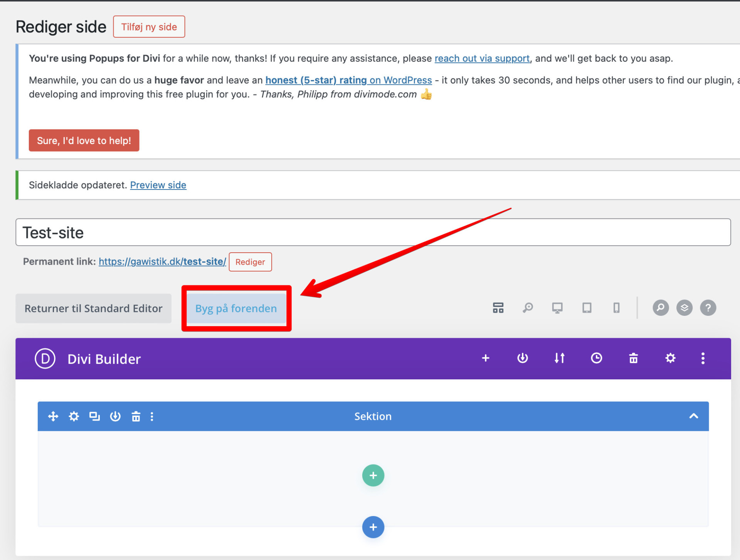Image resolution: width=740 pixels, height=560 pixels.
Task: Click the blue add section plus button
Action: point(373,527)
